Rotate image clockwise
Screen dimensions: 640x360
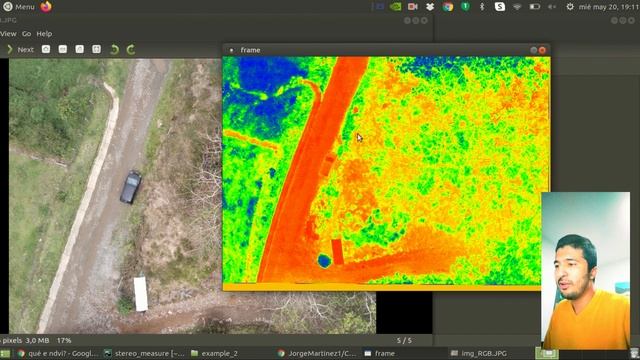[131, 50]
